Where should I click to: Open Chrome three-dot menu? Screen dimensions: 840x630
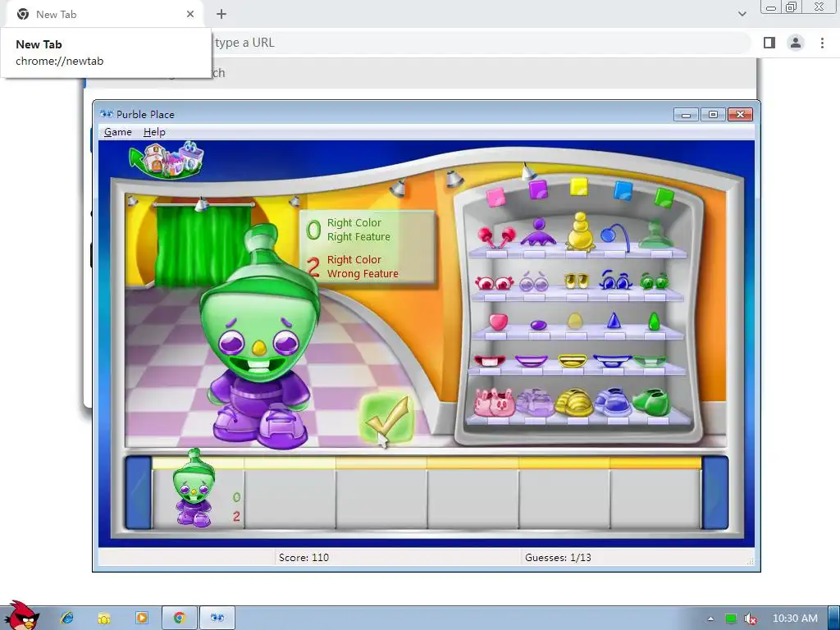[822, 43]
